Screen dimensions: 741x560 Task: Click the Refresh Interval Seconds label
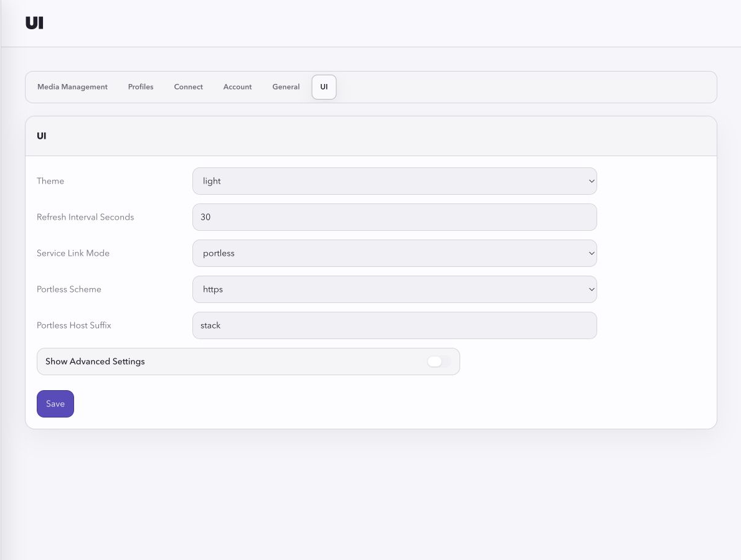click(x=85, y=217)
